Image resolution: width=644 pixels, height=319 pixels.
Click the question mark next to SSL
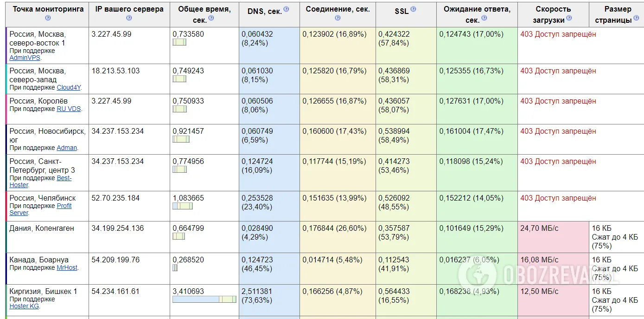413,9
